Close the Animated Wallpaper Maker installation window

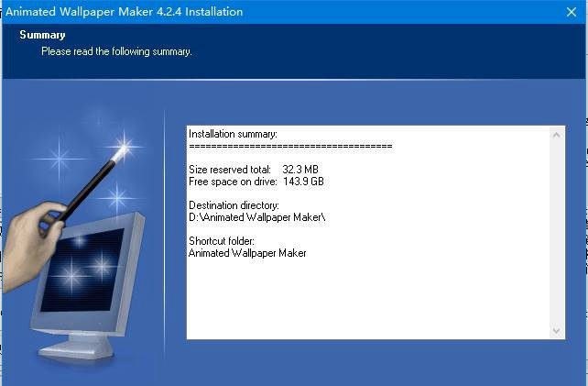(x=572, y=12)
